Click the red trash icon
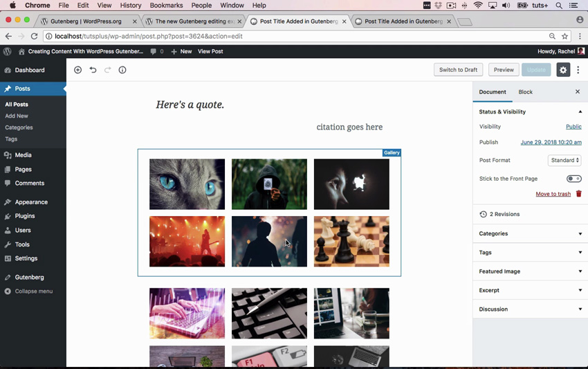Image resolution: width=588 pixels, height=369 pixels. (579, 194)
